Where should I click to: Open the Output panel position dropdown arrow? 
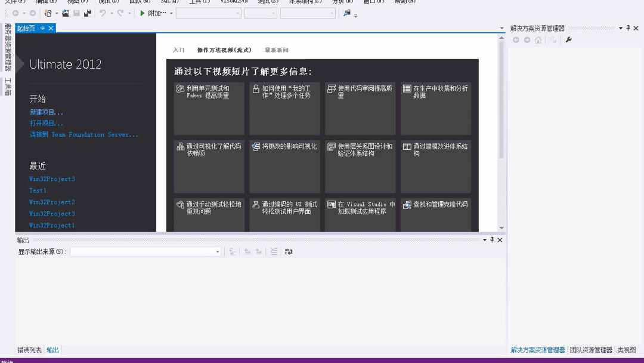coord(485,239)
